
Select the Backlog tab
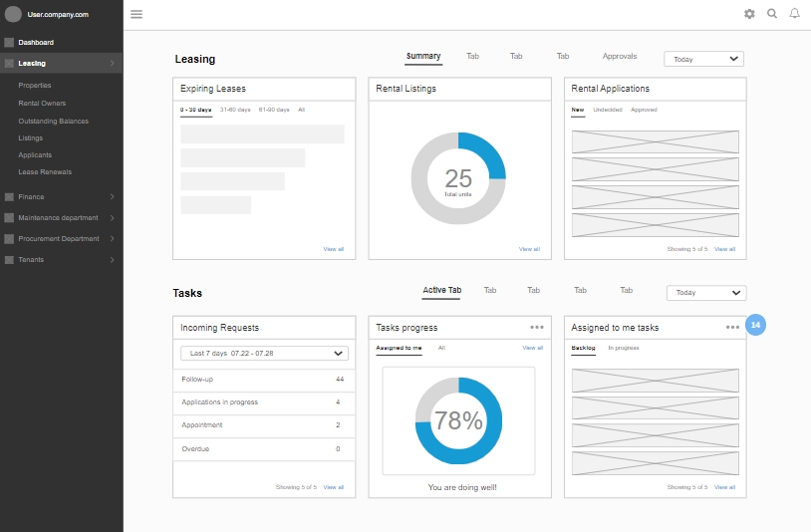click(x=584, y=349)
